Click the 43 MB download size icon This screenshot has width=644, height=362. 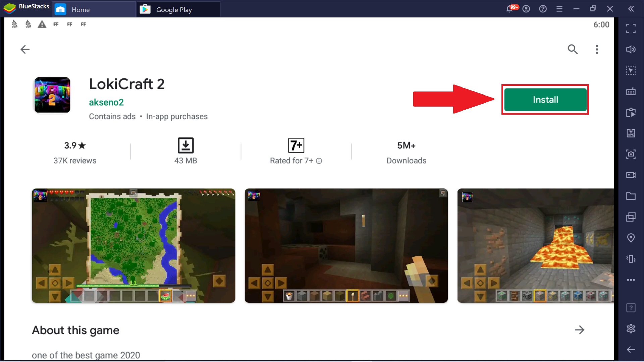point(185,145)
